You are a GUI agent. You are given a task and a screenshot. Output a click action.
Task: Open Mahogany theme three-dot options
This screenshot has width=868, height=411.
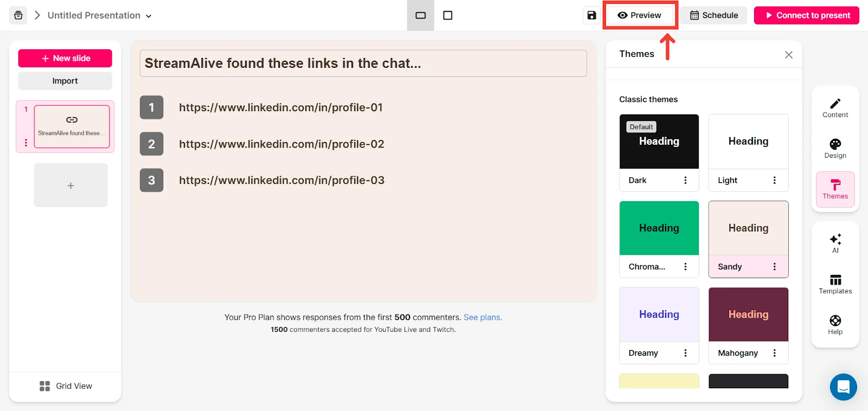click(775, 353)
